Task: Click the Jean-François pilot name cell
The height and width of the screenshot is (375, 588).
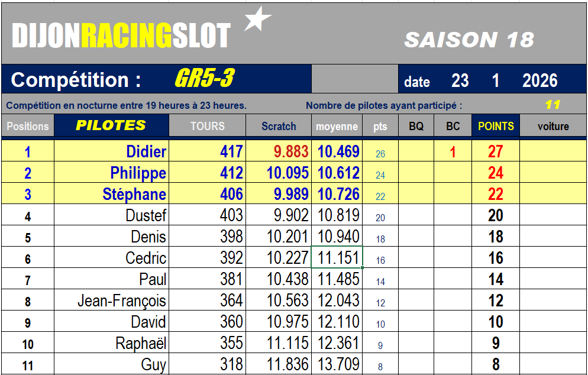Action: point(122,301)
